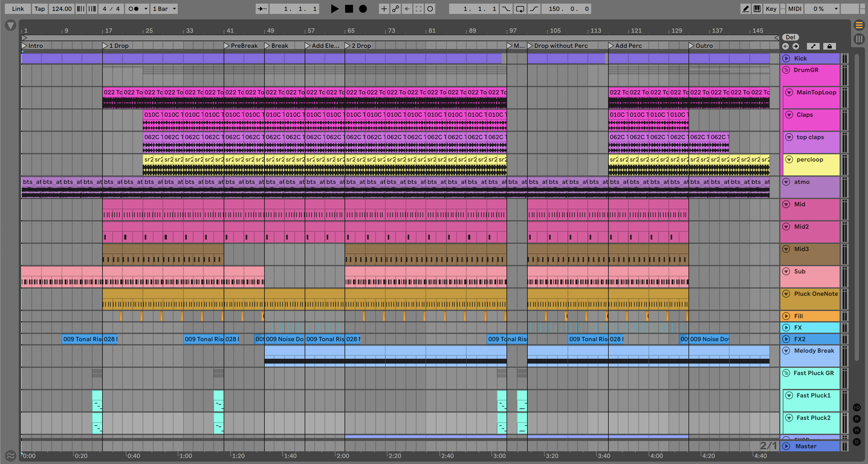Image resolution: width=868 pixels, height=464 pixels.
Task: Open Key mapping mode
Action: coord(771,9)
